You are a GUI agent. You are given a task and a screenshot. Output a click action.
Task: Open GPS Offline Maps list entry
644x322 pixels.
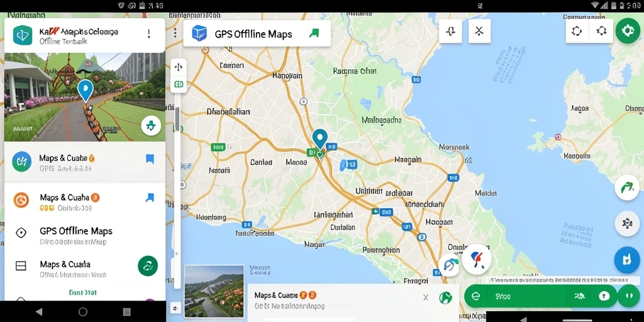pos(85,235)
